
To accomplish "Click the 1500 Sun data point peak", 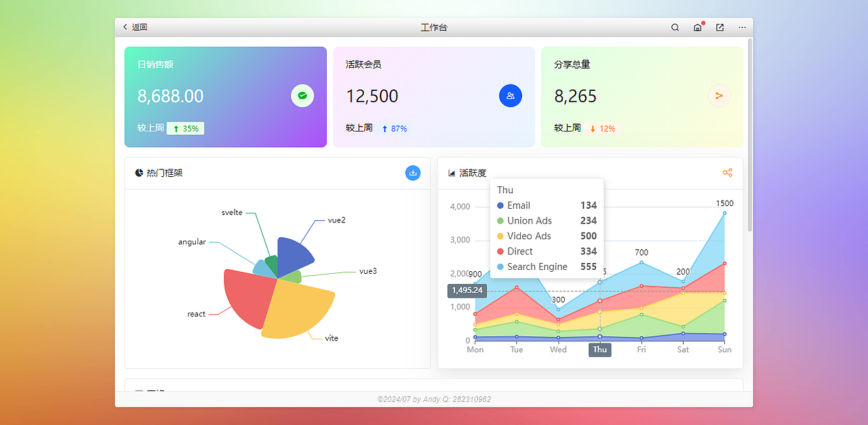I will coord(724,211).
